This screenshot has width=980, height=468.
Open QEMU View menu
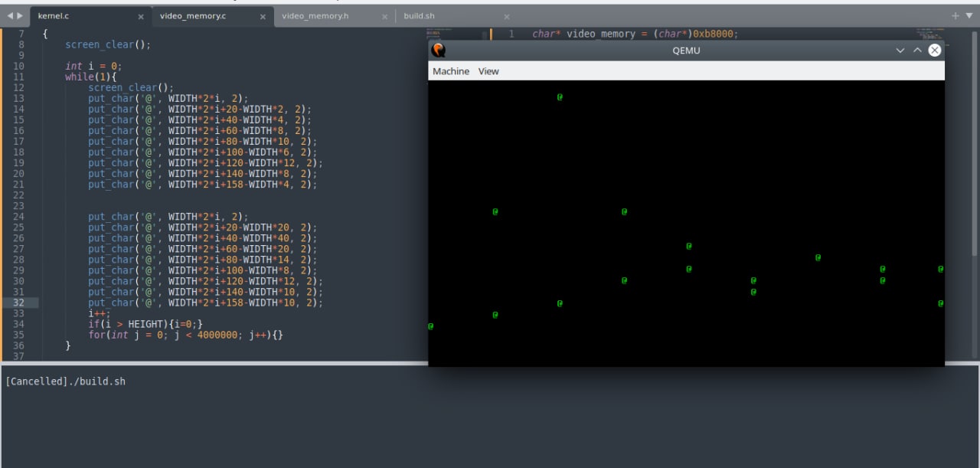[488, 71]
